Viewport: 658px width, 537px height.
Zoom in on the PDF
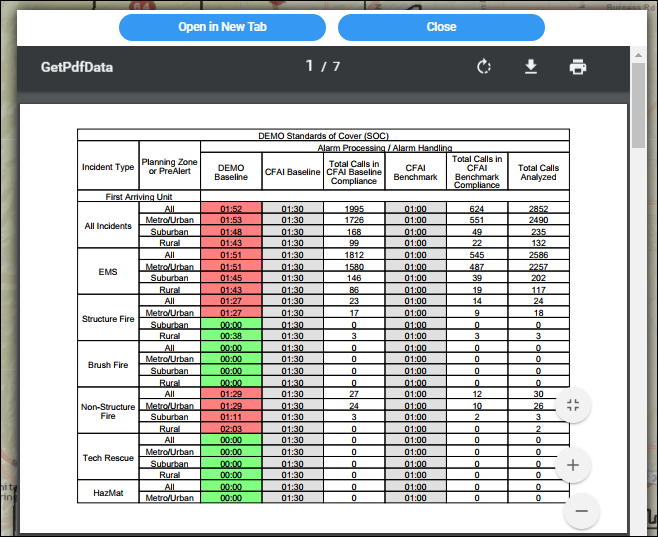(573, 465)
